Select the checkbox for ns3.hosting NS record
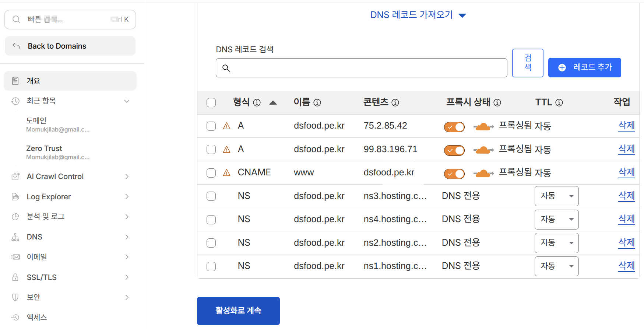644x329 pixels. click(x=211, y=196)
